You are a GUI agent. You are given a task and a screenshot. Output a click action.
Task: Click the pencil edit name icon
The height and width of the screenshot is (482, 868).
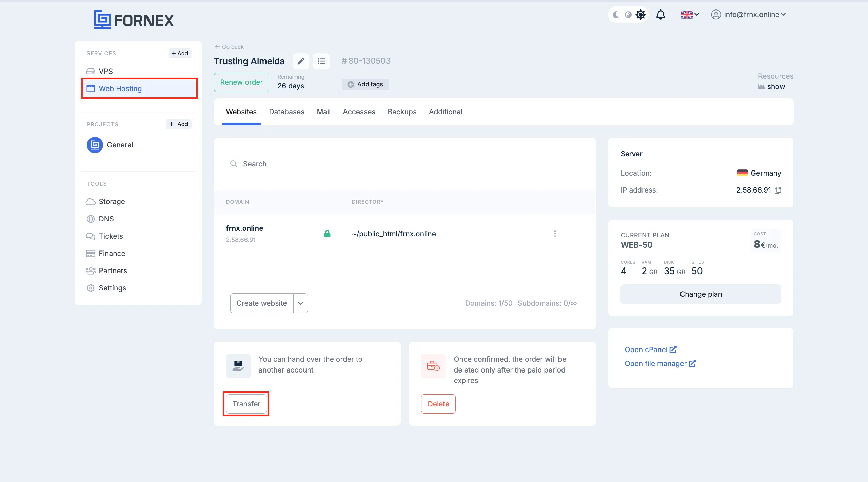click(301, 61)
